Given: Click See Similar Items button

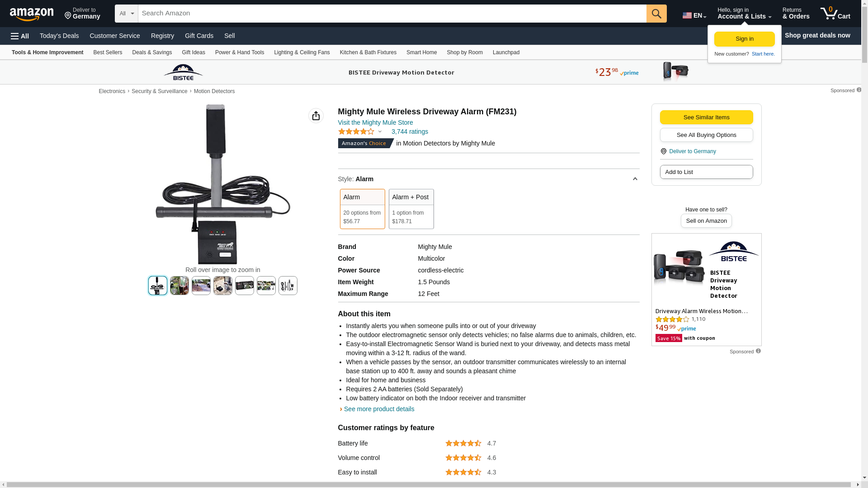Looking at the screenshot, I should (706, 117).
